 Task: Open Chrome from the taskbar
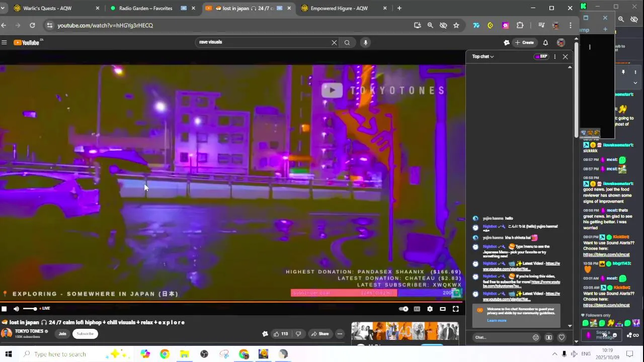(x=165, y=354)
